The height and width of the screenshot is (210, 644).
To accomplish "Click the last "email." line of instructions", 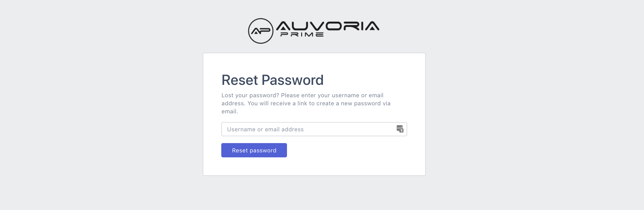I will [x=230, y=112].
